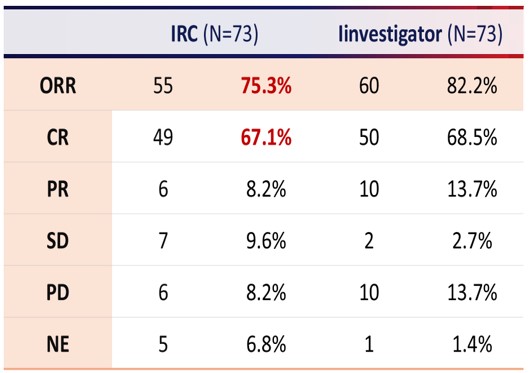The image size is (529, 373).
Task: Click the IRC SD count 7
Action: [x=163, y=241]
